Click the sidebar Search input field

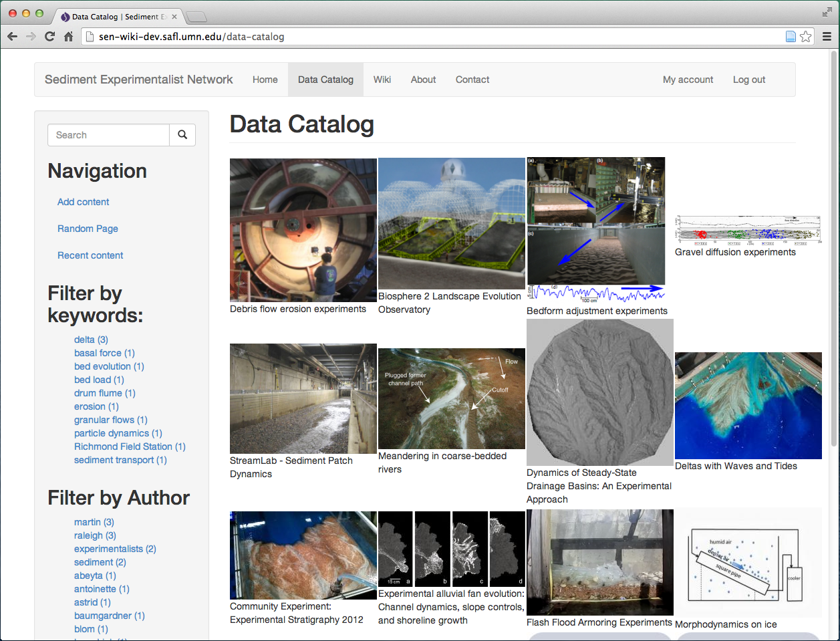(108, 135)
